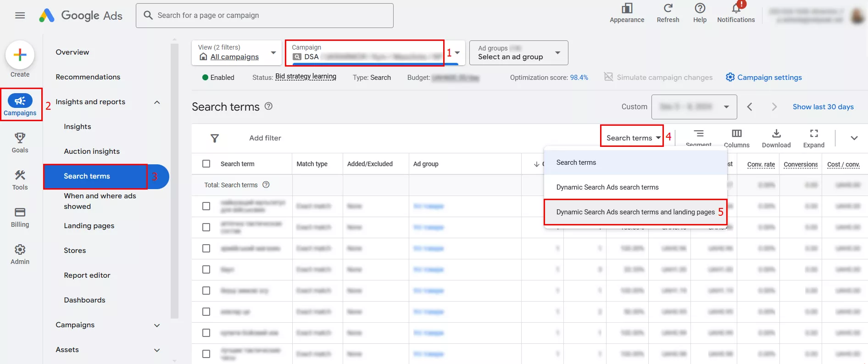
Task: Open Report editor
Action: click(87, 275)
